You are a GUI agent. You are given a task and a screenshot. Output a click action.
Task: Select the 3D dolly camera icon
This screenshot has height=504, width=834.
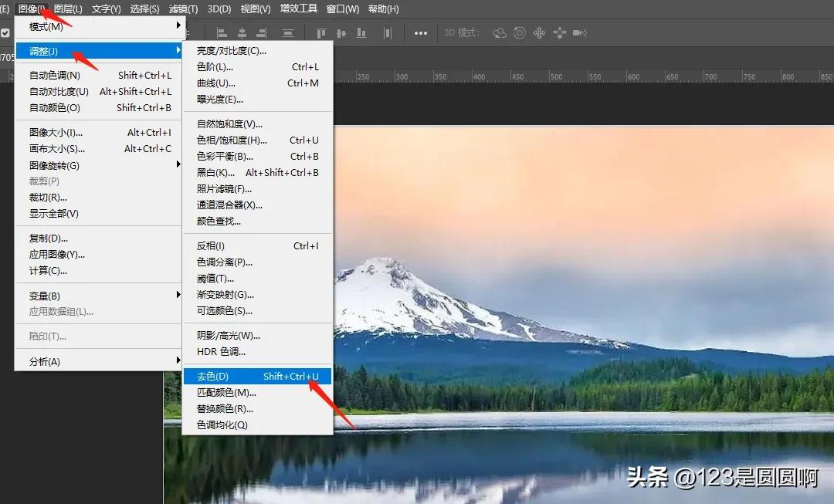point(578,32)
